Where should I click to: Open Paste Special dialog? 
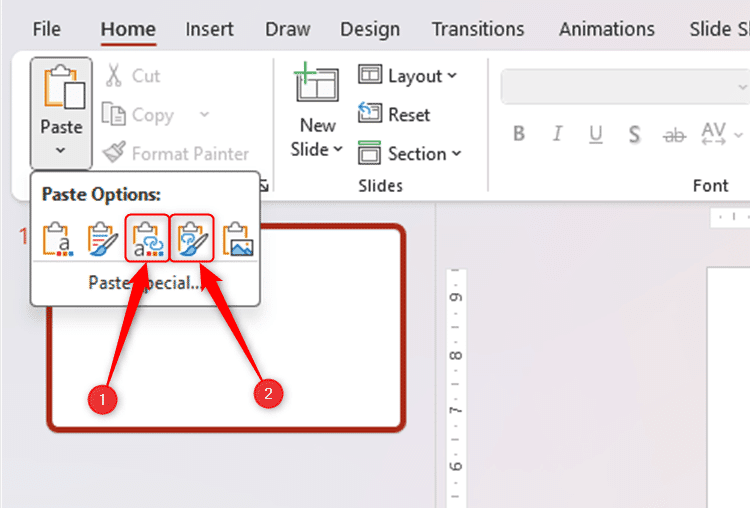[145, 283]
